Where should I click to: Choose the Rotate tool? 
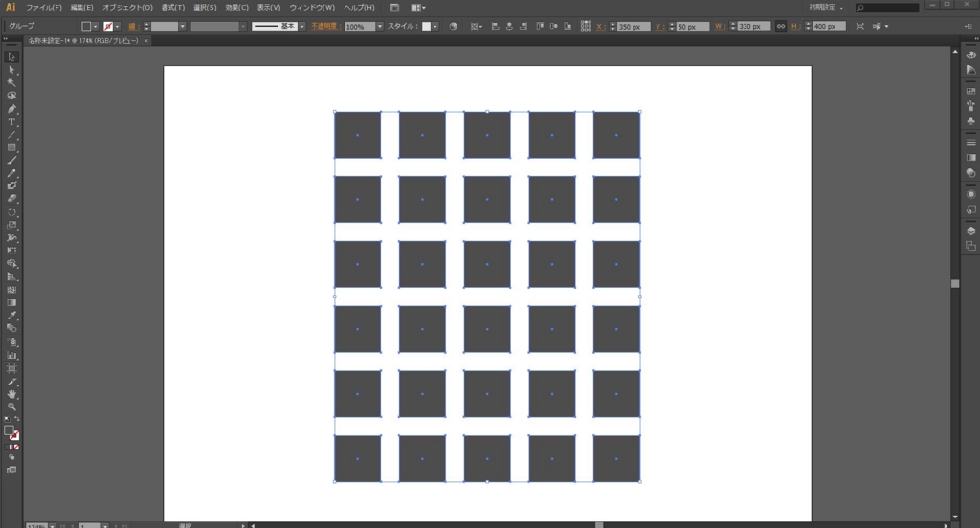(11, 211)
